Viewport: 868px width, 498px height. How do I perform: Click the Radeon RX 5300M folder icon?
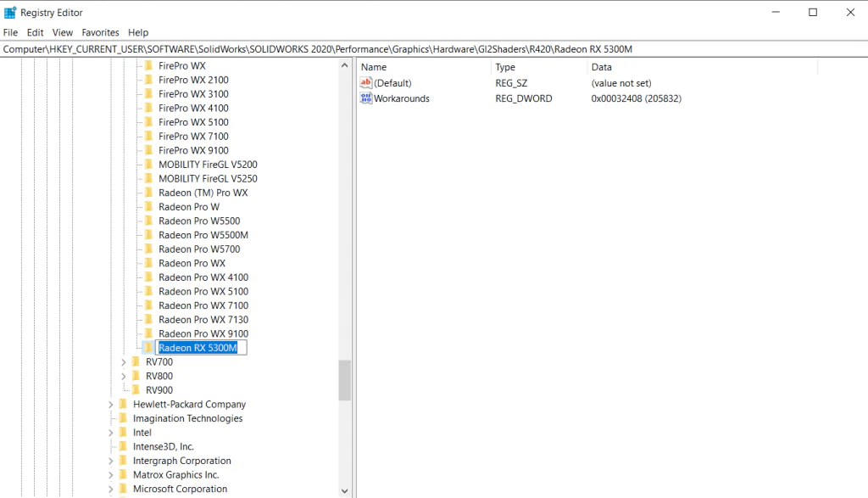(x=149, y=348)
